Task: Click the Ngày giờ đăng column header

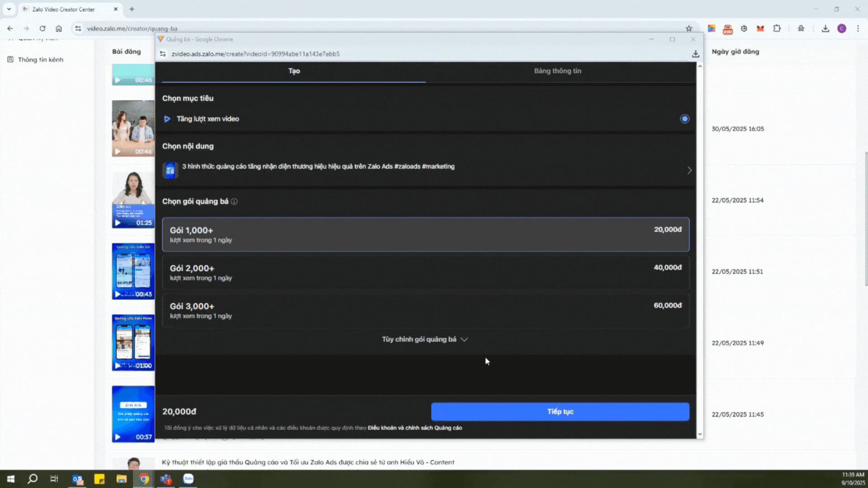Action: point(736,52)
